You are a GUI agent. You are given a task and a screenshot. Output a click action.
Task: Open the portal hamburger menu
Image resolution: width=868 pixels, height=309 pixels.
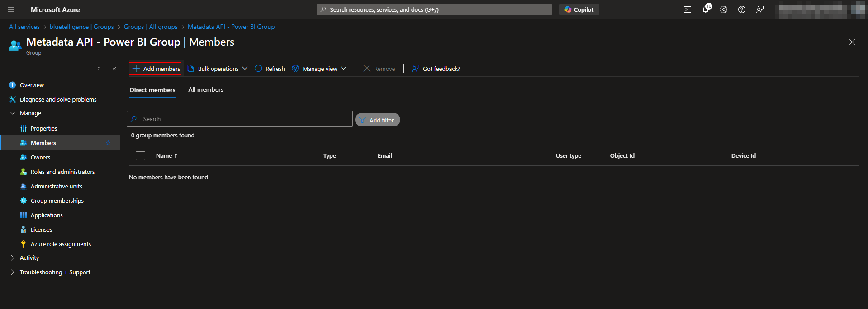(11, 9)
